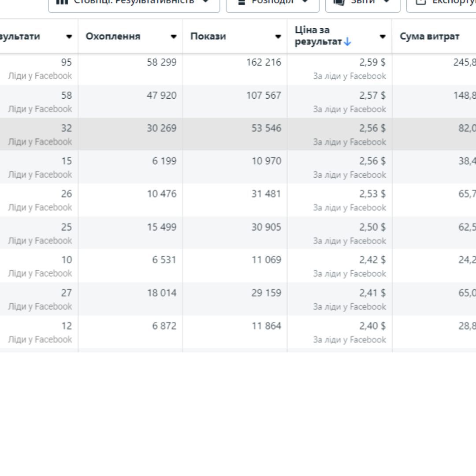Click the reports icon beside Звіти
476x476 pixels.
pyautogui.click(x=339, y=2)
